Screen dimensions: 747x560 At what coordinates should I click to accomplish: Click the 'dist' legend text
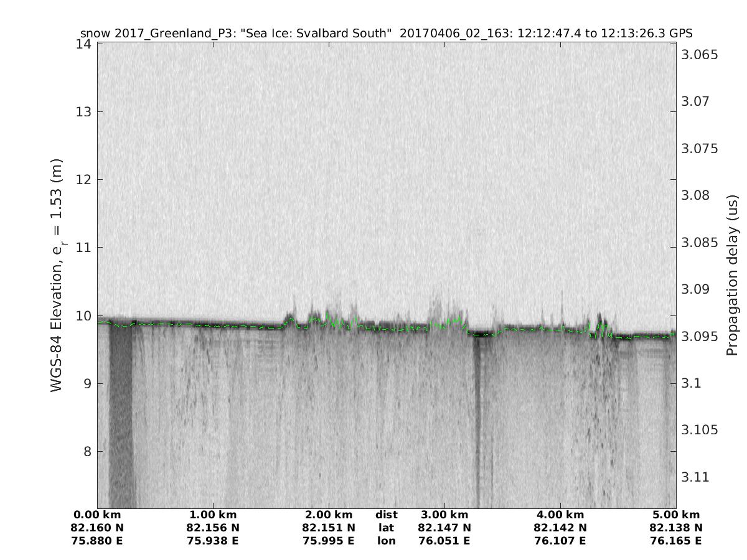pos(386,515)
